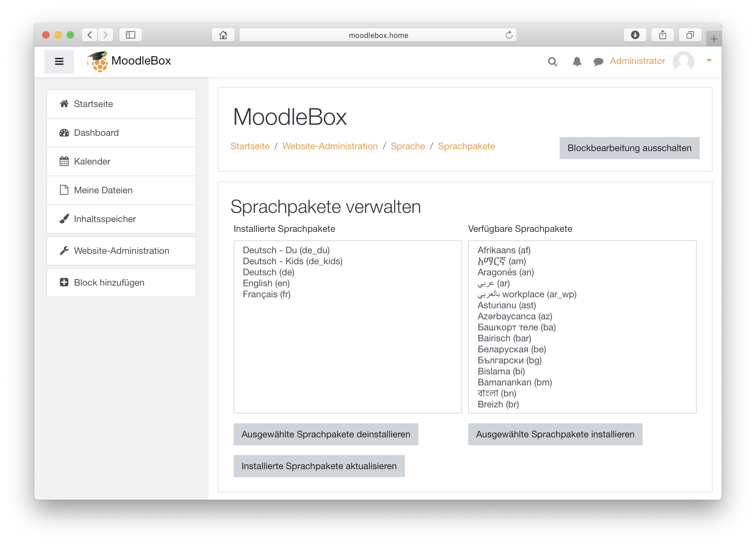Screen dimensions: 756x545
Task: Click the Sprachpakete breadcrumb link
Action: pos(466,146)
